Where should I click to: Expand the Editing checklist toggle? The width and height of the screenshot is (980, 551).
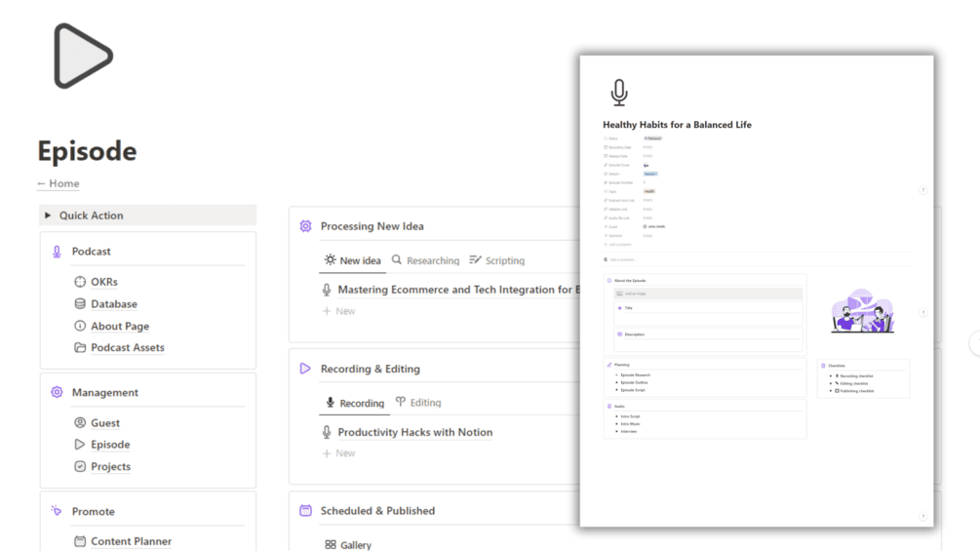[x=831, y=383]
